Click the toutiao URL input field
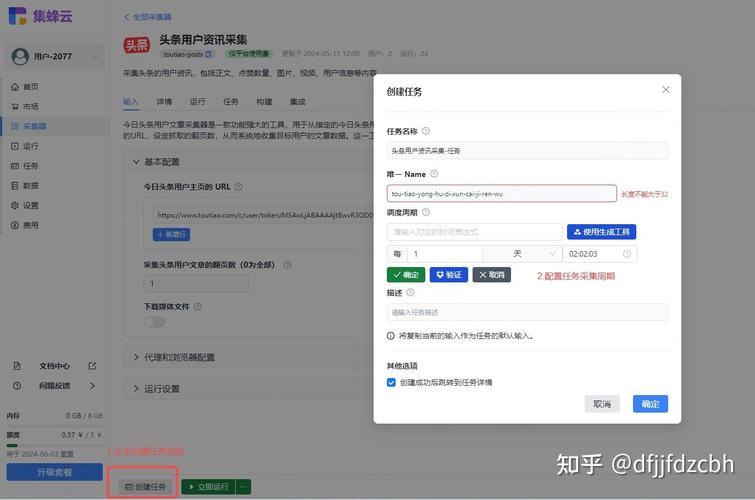This screenshot has height=500, width=755. point(264,215)
